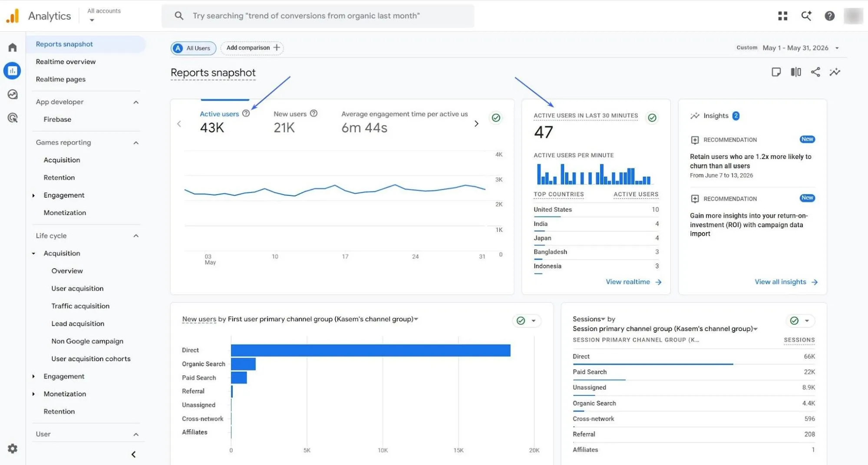Open the Explore icon in left rail

(x=13, y=94)
